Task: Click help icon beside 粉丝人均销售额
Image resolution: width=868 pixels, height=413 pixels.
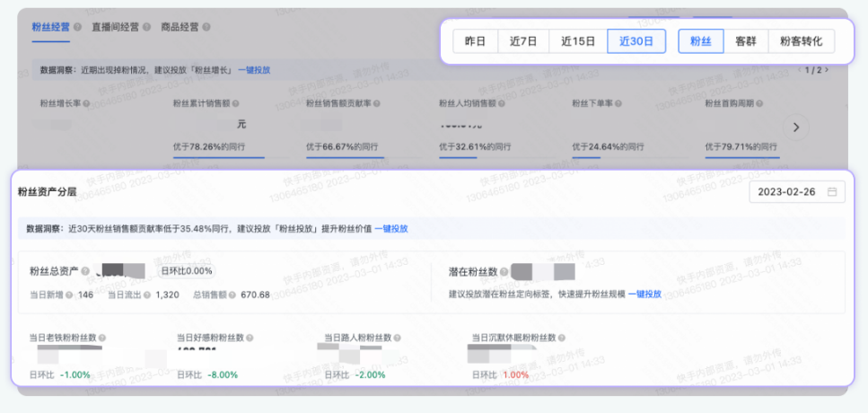Action: click(x=501, y=103)
